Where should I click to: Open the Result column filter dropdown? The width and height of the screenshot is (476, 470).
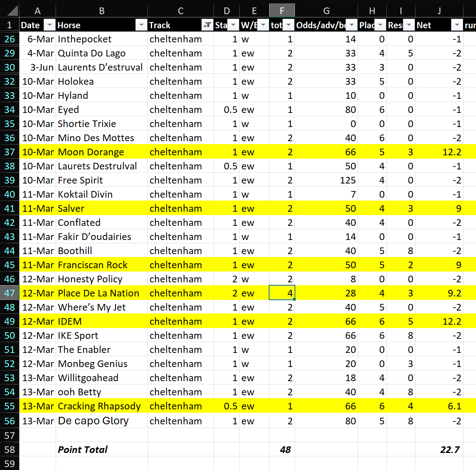(409, 25)
